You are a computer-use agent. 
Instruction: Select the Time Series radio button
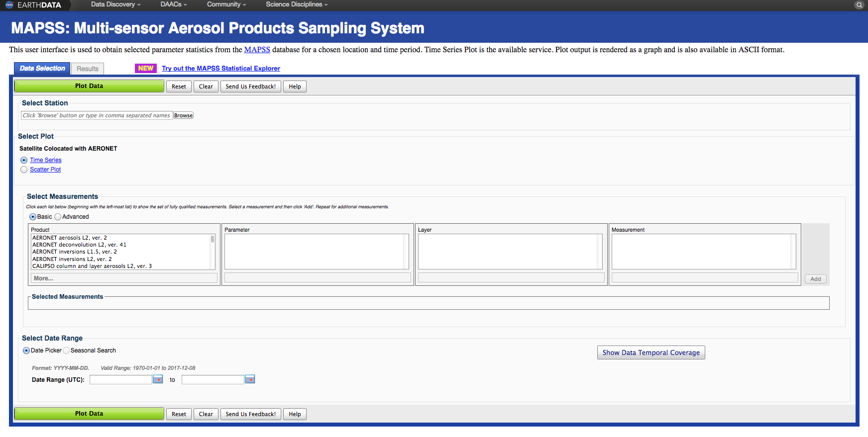coord(24,160)
